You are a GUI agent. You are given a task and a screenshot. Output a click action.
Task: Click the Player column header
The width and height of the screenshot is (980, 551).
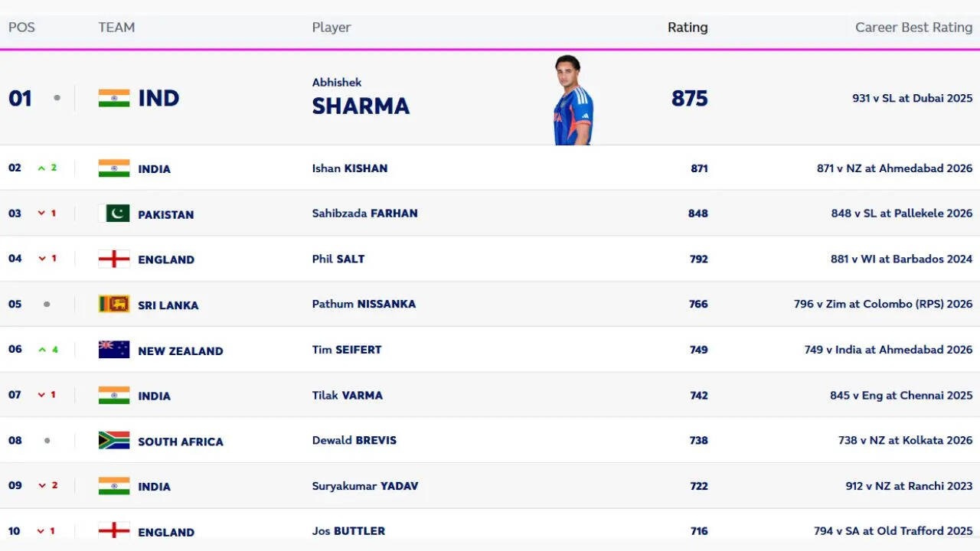(332, 28)
